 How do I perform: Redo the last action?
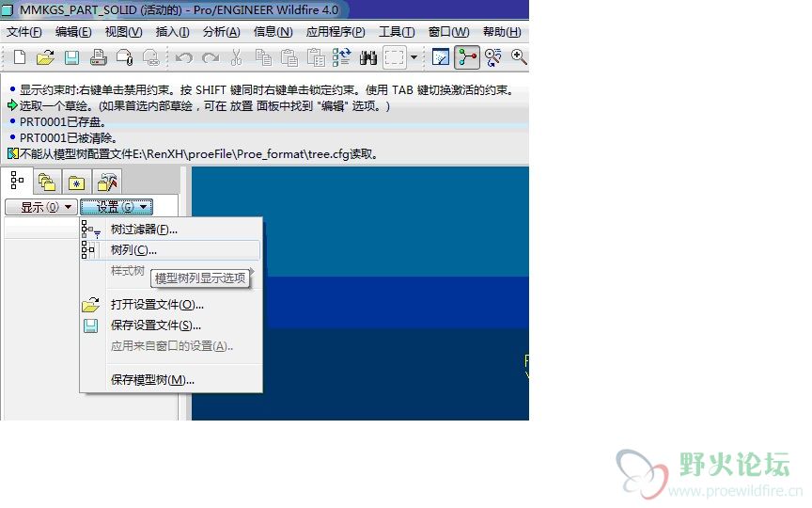coord(211,57)
